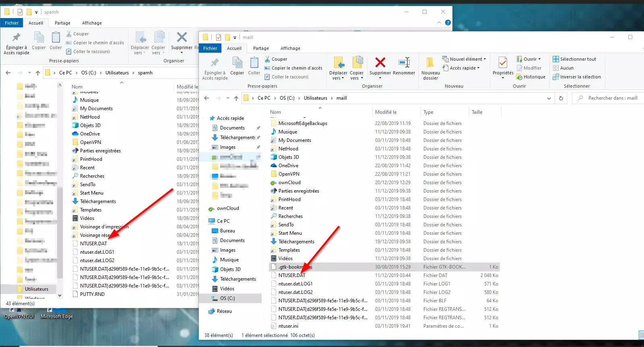Image resolution: width=644 pixels, height=347 pixels.
Task: Click Renommer icon in maill window
Action: click(404, 63)
